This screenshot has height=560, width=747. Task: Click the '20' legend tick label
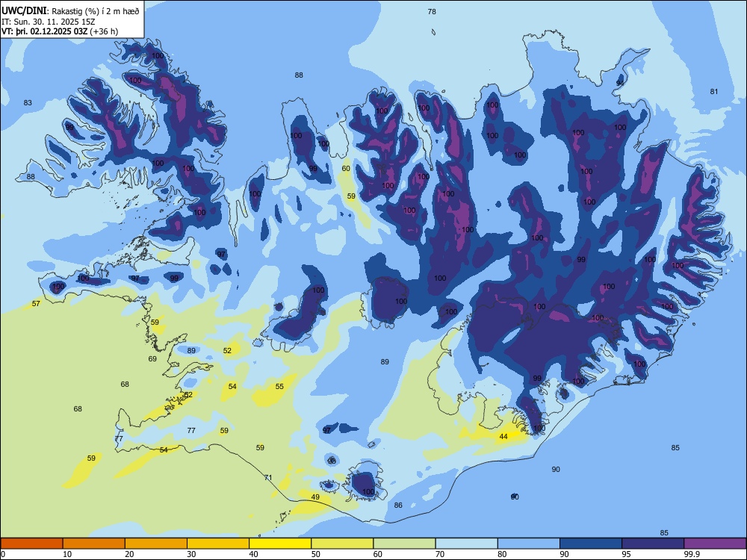click(129, 554)
